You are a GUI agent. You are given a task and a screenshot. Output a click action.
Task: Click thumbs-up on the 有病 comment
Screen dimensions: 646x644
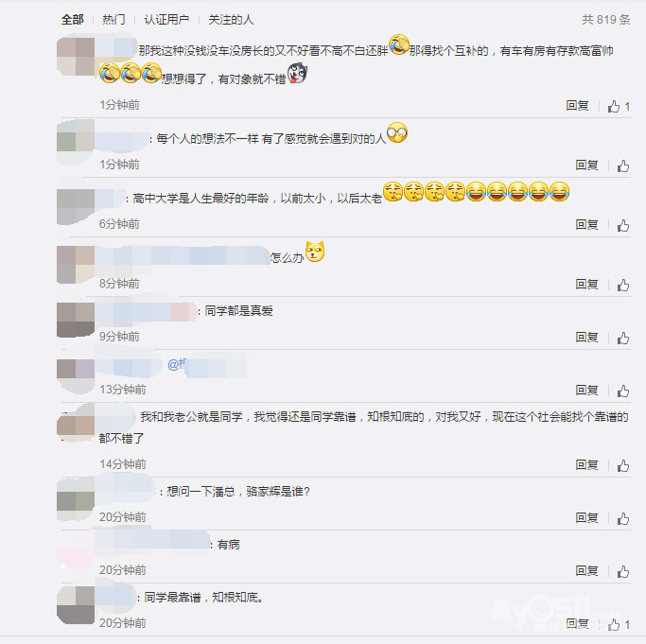tap(623, 571)
